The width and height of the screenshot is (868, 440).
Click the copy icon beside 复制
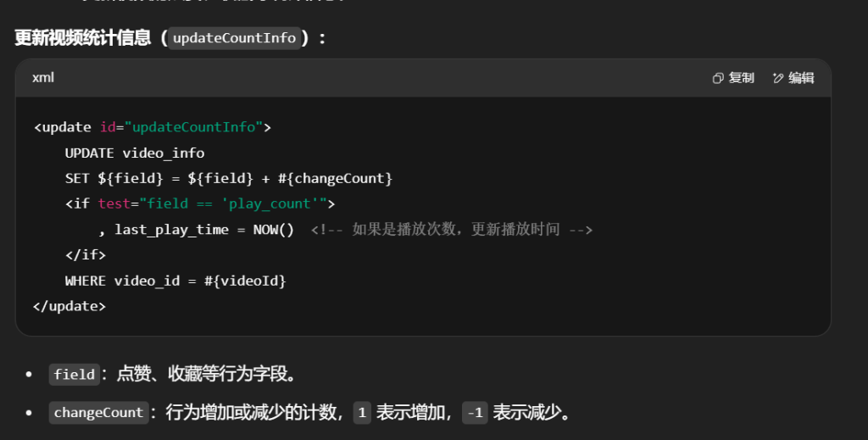[x=718, y=78]
